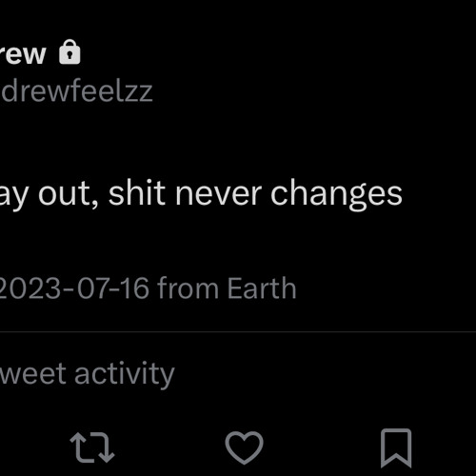Viewport: 476px width, 476px height.
Task: View Tweet activity stats
Action: click(x=88, y=374)
